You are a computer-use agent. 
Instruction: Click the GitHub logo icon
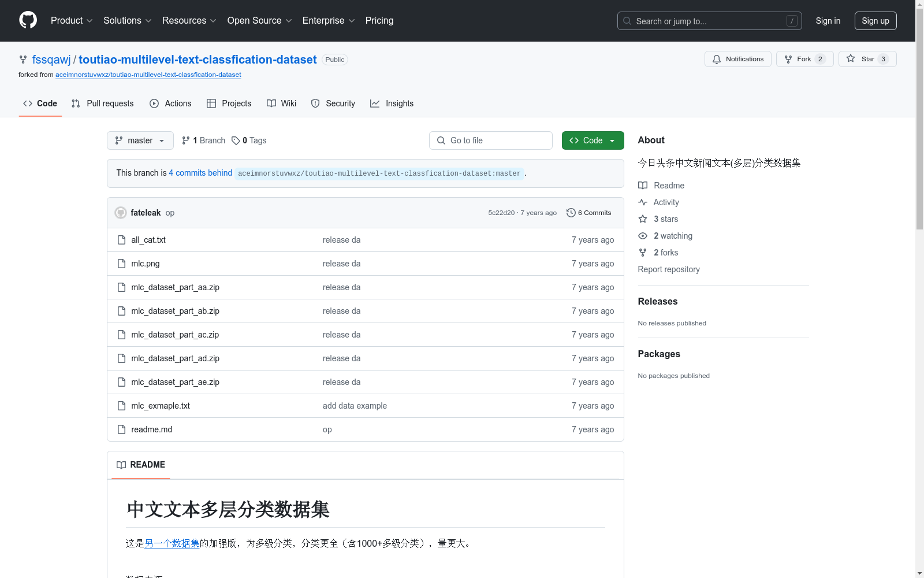[x=28, y=20]
